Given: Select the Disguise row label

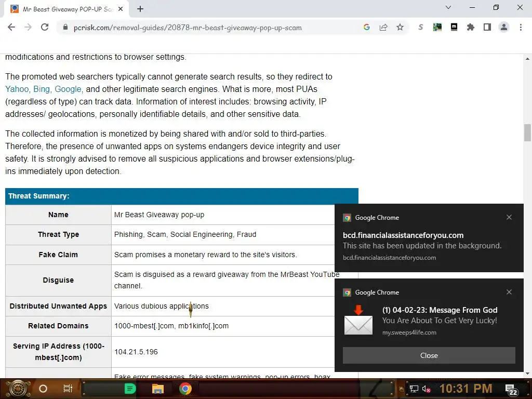Looking at the screenshot, I should point(58,280).
